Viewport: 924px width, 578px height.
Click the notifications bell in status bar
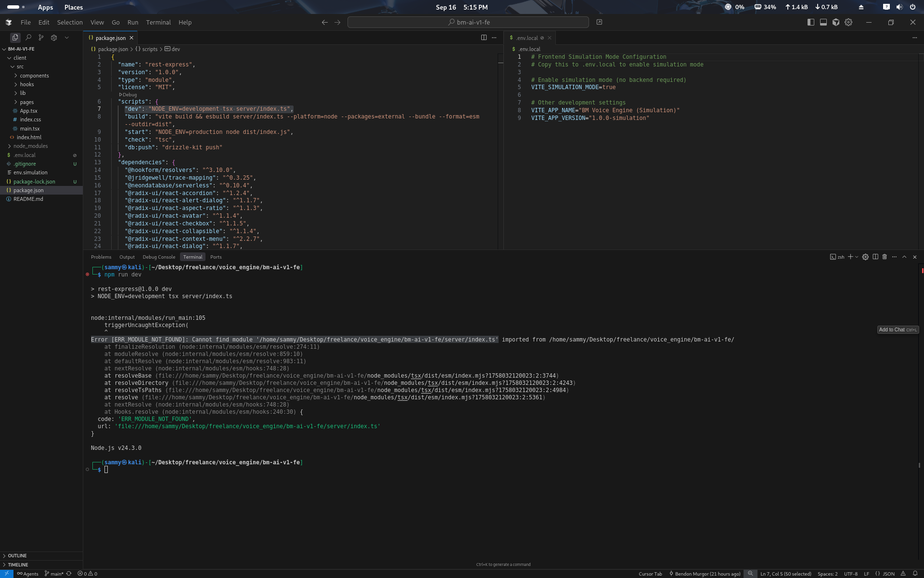click(915, 574)
